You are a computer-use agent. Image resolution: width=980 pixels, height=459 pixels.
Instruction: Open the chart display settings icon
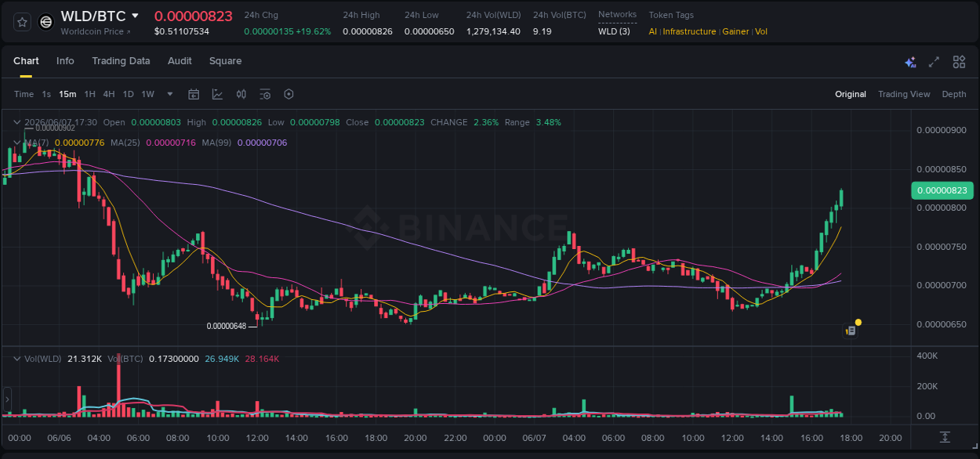pyautogui.click(x=265, y=94)
